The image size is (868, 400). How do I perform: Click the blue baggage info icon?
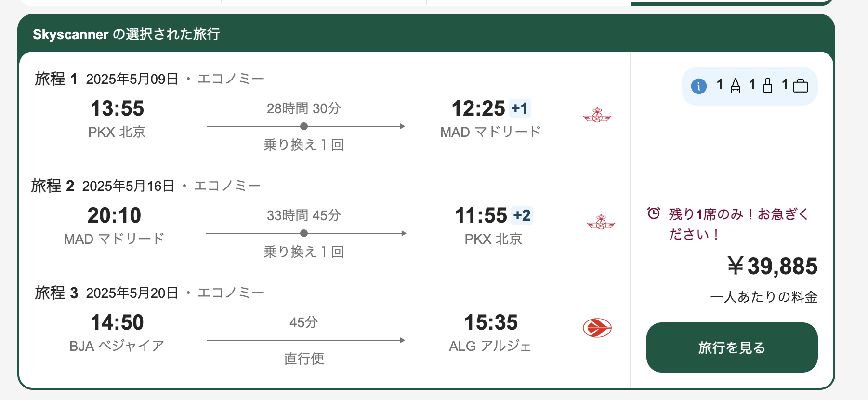click(x=698, y=86)
